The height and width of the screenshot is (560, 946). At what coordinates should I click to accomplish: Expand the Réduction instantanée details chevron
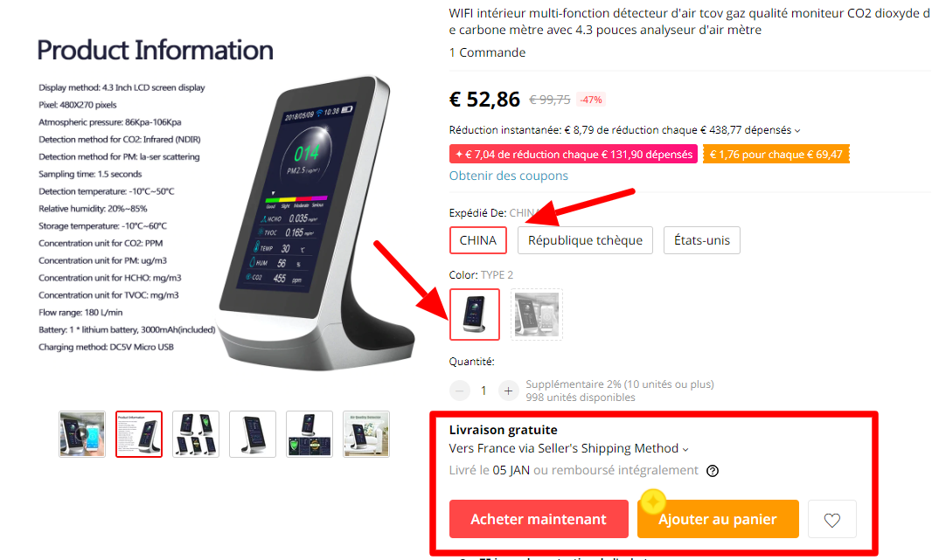pos(797,131)
